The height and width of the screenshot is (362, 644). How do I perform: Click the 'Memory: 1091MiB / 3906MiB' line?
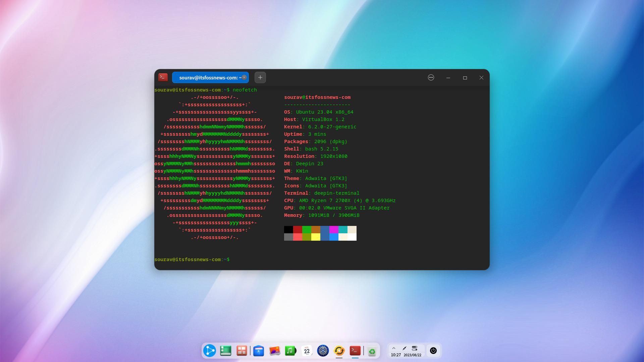pos(322,215)
